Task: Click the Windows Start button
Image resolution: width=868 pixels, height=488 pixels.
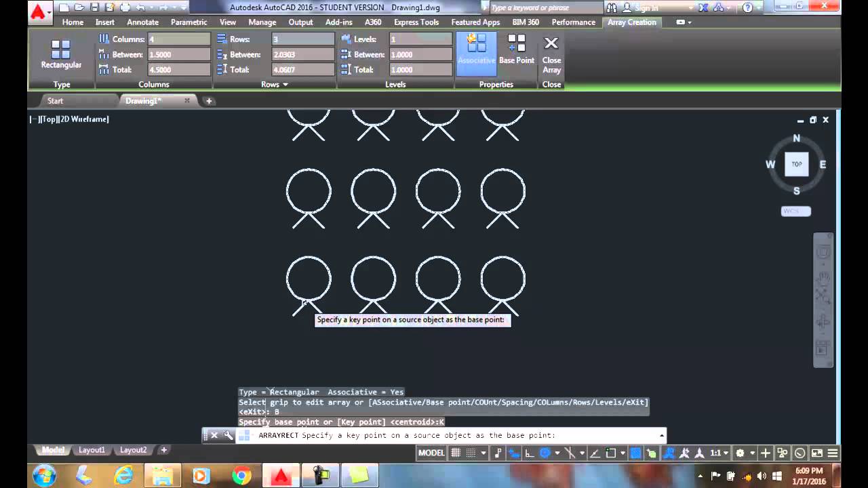Action: pyautogui.click(x=44, y=475)
